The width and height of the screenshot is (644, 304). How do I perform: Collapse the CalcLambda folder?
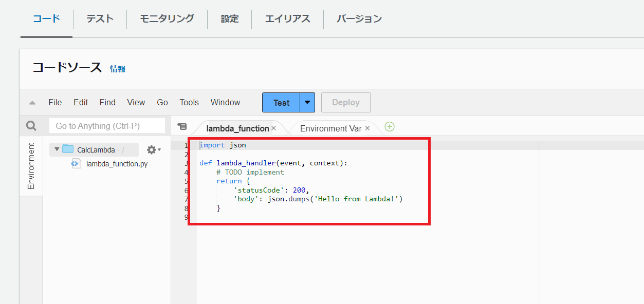[57, 149]
